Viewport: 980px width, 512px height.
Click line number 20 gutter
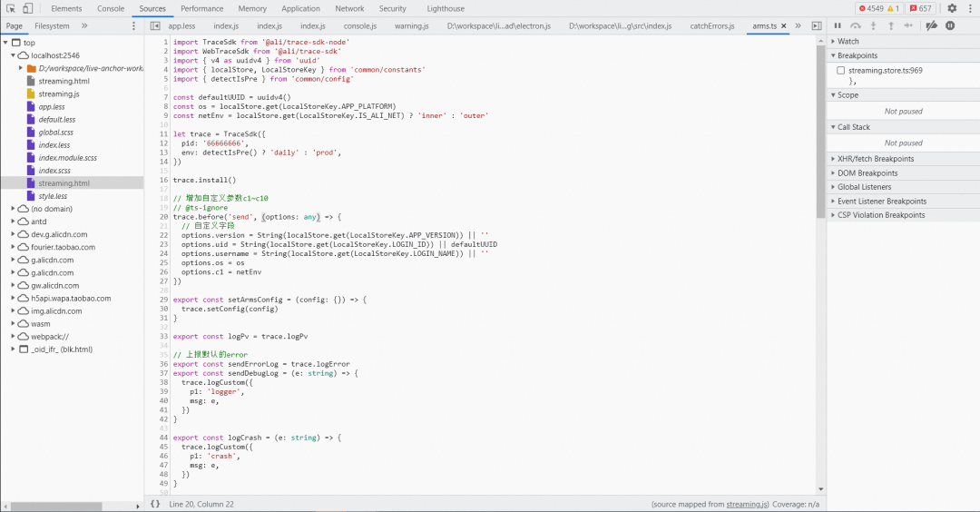click(x=163, y=217)
